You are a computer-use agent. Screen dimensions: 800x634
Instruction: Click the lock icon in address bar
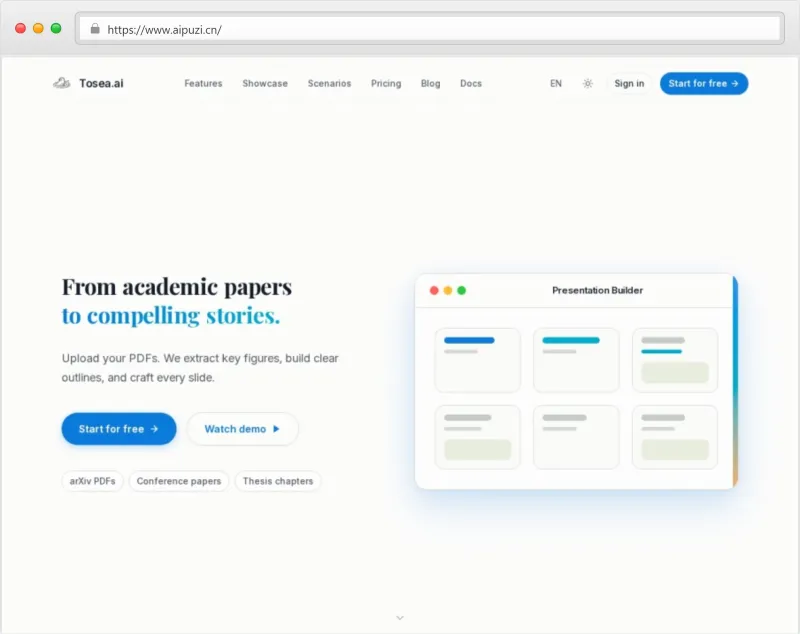(95, 29)
